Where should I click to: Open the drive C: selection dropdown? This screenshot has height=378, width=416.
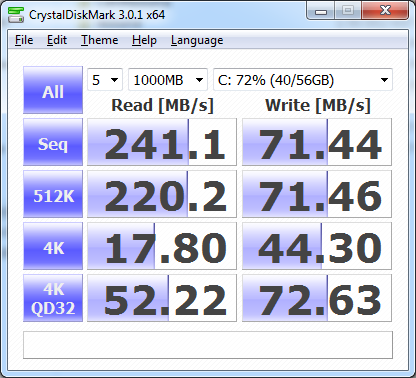tap(303, 80)
